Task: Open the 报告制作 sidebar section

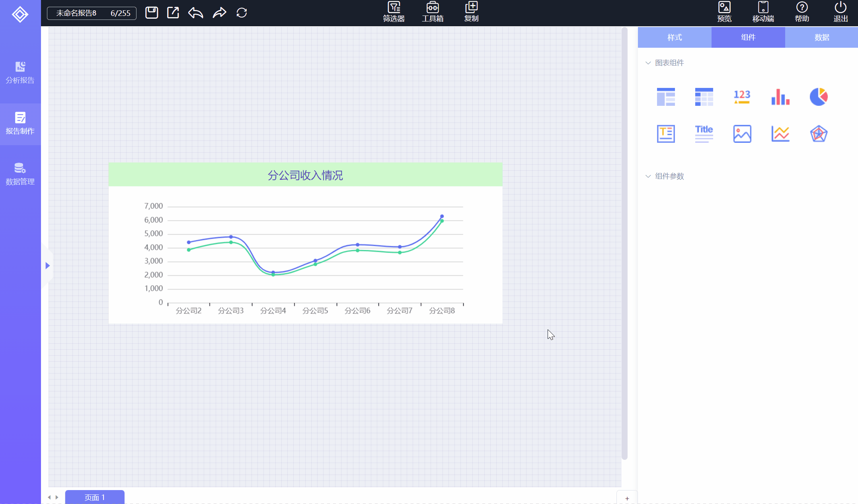Action: point(20,124)
